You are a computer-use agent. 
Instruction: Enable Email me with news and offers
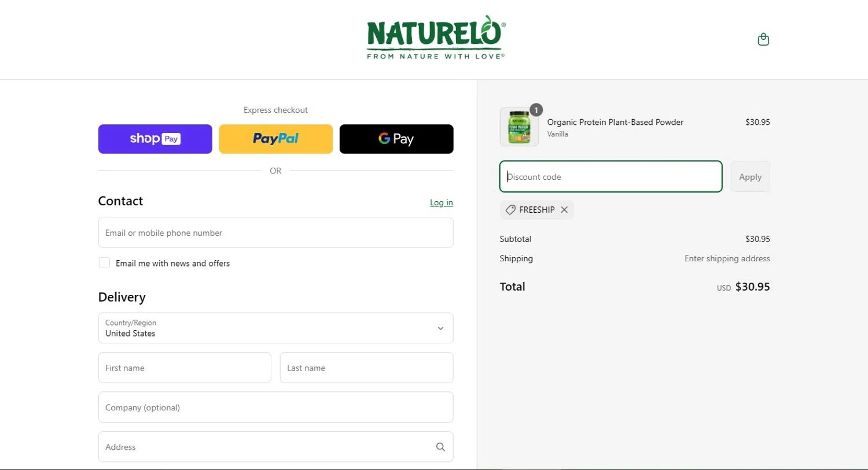click(x=104, y=263)
